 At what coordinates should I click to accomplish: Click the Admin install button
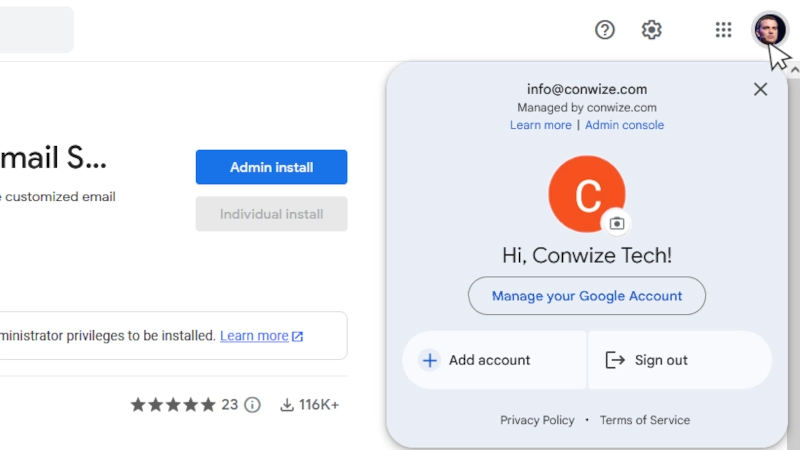tap(271, 167)
